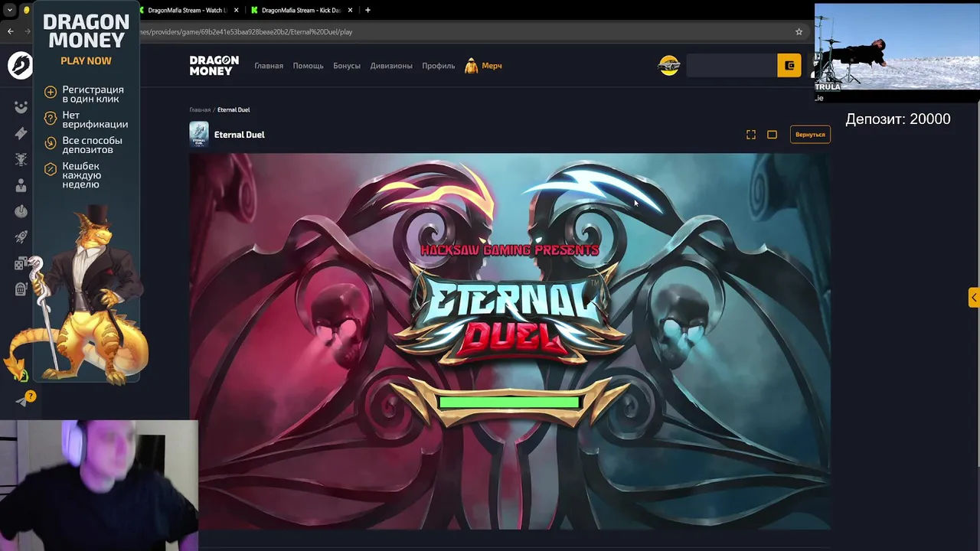Screen dimensions: 980x551
Task: Click the yellow question mark badge
Action: [x=30, y=396]
